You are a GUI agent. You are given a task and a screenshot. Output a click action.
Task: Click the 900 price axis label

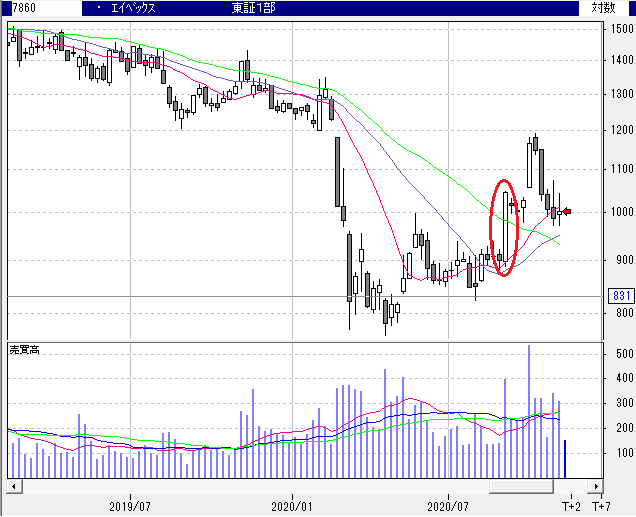pyautogui.click(x=625, y=260)
